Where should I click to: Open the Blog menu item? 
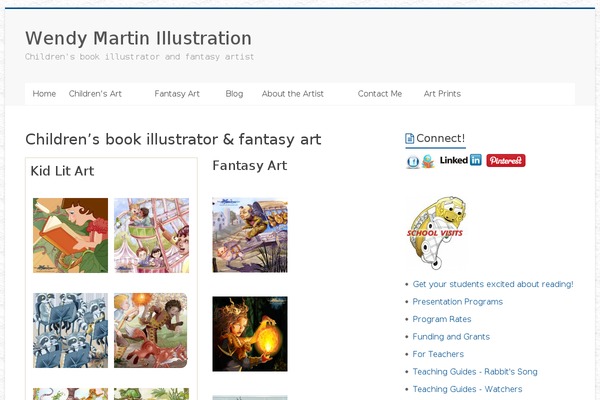click(x=234, y=94)
